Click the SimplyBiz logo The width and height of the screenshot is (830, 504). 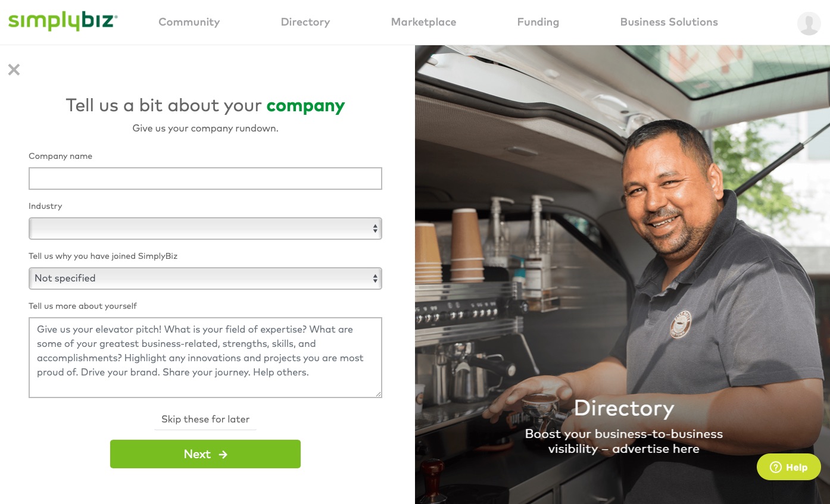[x=63, y=21]
